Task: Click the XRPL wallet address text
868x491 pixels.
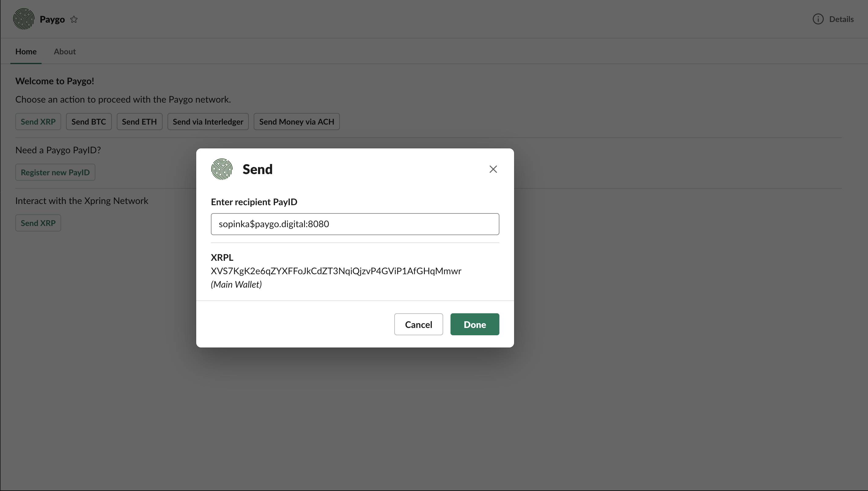Action: pos(336,271)
